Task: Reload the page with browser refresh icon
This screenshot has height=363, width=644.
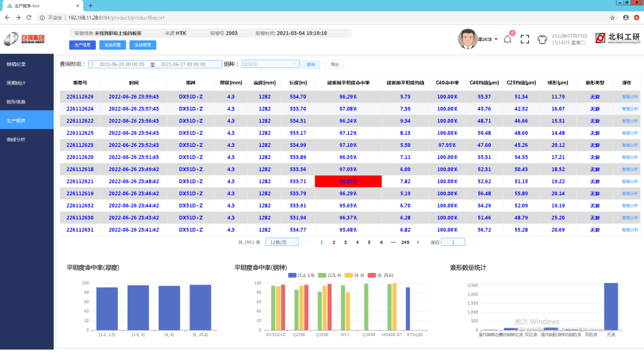Action: (29, 17)
